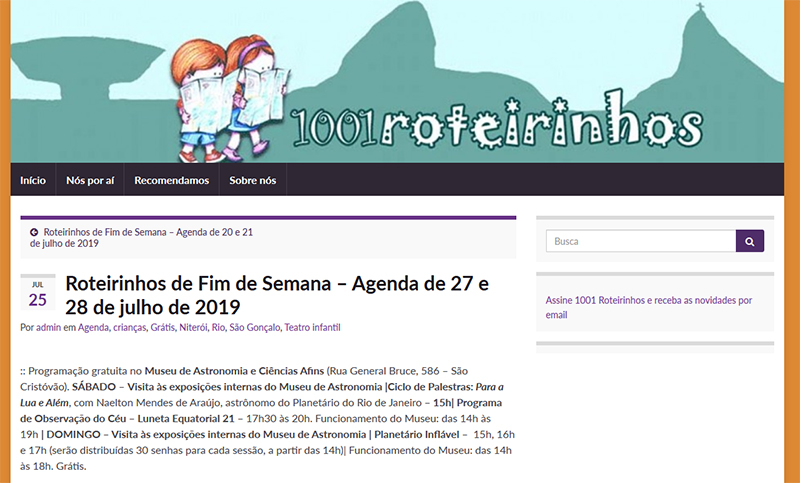
Task: Click the magnifier search button
Action: tap(750, 241)
